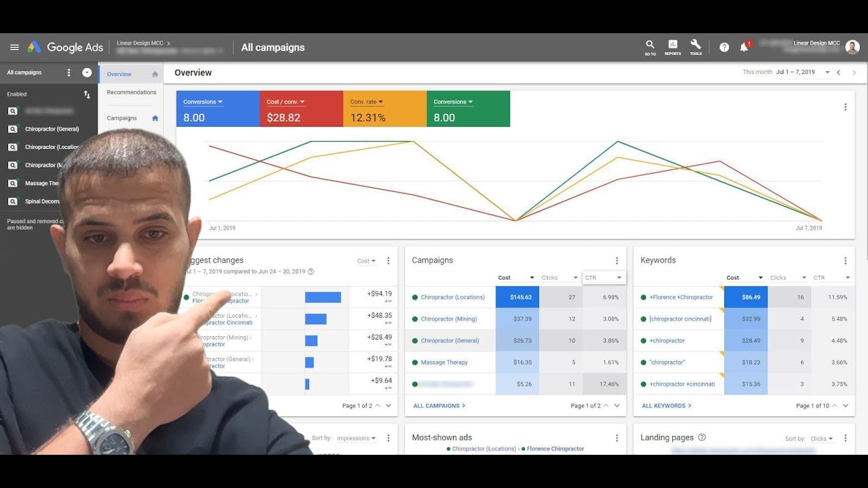Open Campaigns in the side navigation
Viewport: 868px width, 488px height.
point(122,118)
